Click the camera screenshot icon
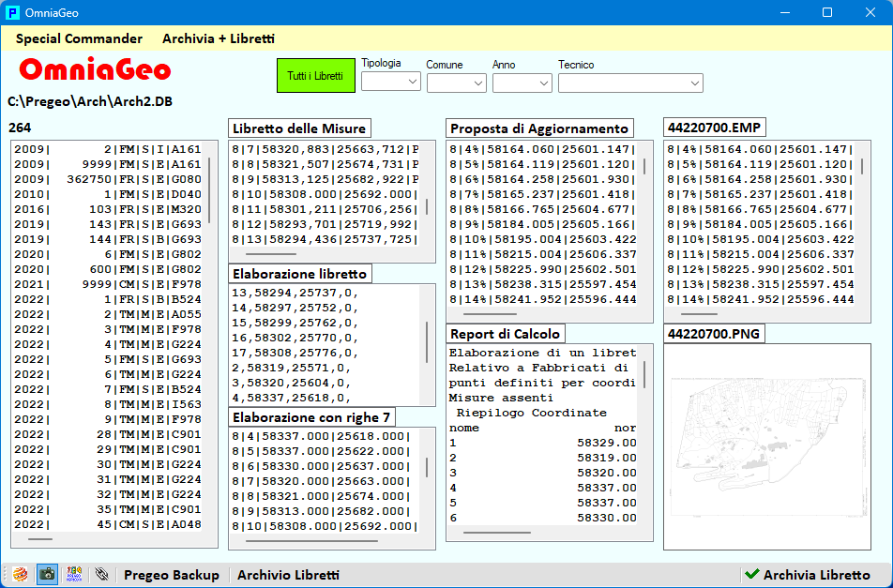This screenshot has height=588, width=893. [47, 574]
